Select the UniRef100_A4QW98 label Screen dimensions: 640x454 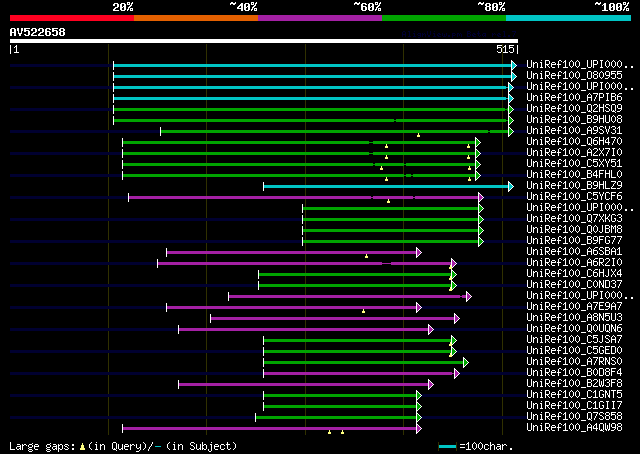[x=574, y=428]
